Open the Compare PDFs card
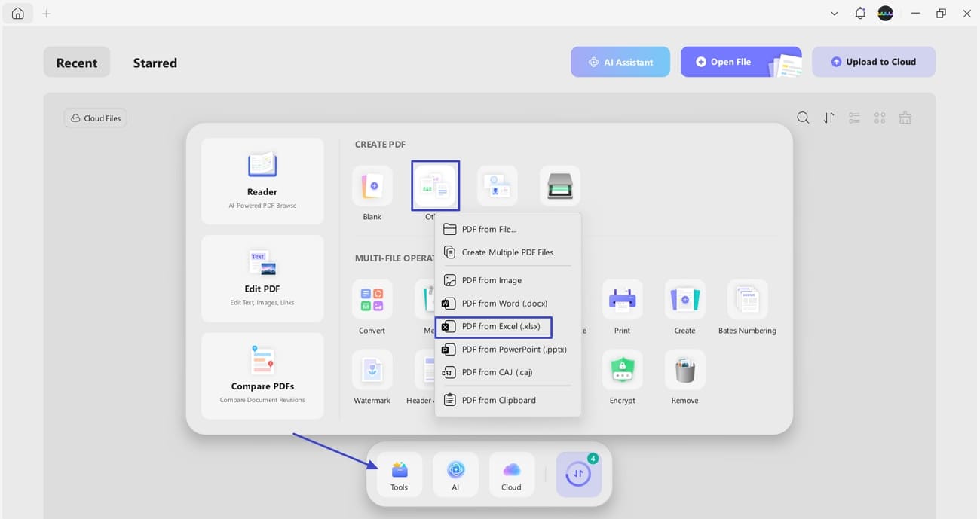This screenshot has width=980, height=519. [262, 376]
